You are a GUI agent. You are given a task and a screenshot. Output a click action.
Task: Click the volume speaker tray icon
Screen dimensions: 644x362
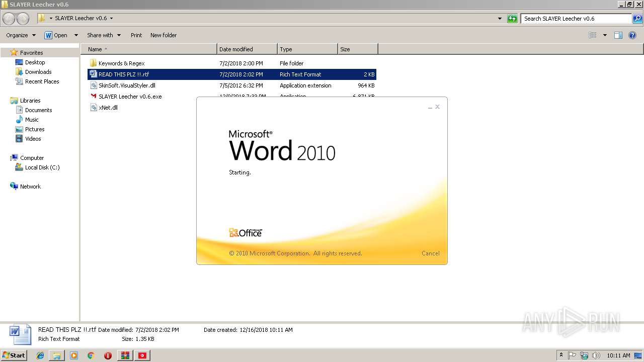596,355
